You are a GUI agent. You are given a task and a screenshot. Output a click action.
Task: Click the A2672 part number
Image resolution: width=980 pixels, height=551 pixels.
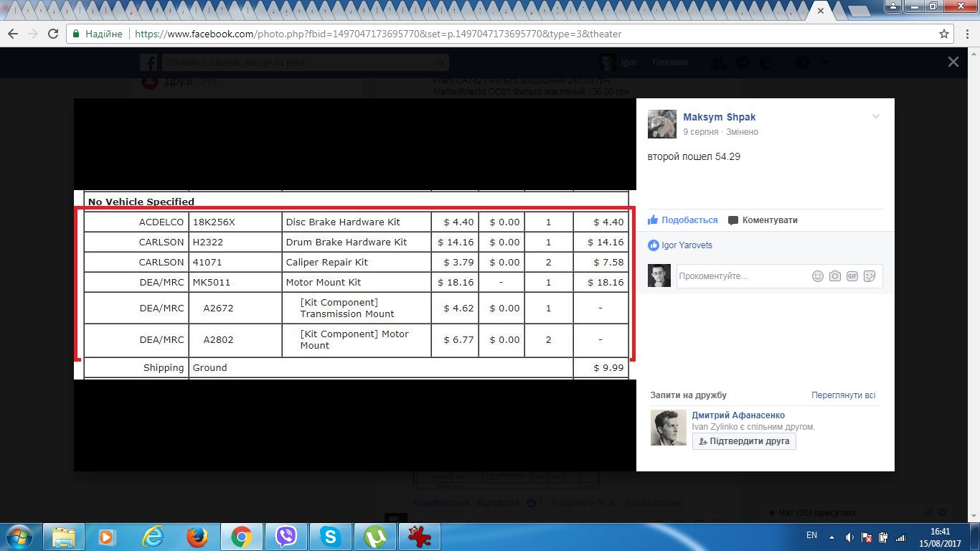click(218, 309)
